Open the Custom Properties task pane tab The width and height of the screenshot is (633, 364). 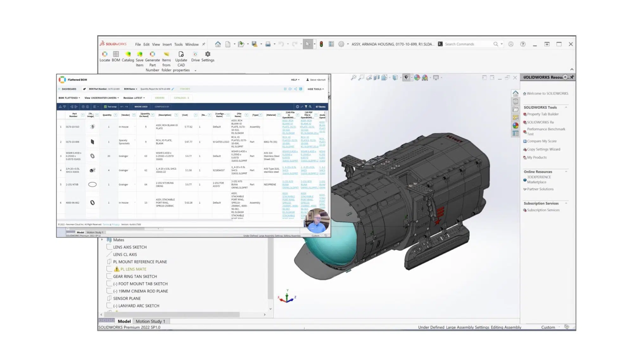click(516, 134)
